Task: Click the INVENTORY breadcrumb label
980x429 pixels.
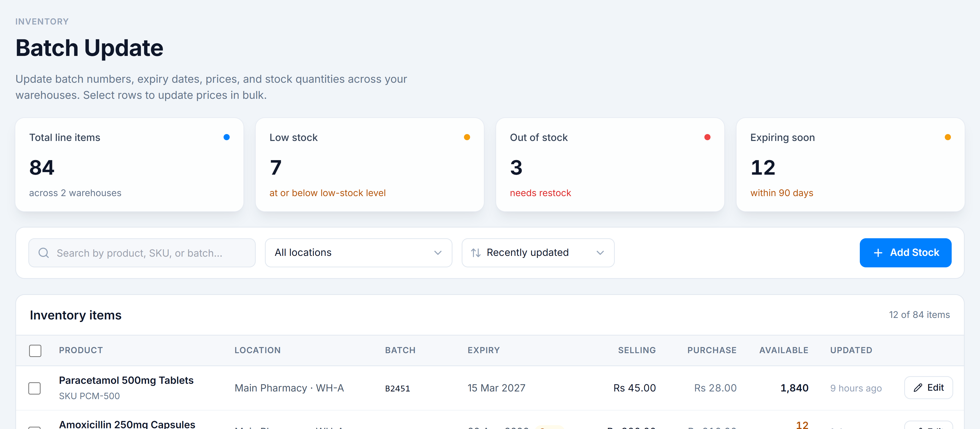Action: 42,22
